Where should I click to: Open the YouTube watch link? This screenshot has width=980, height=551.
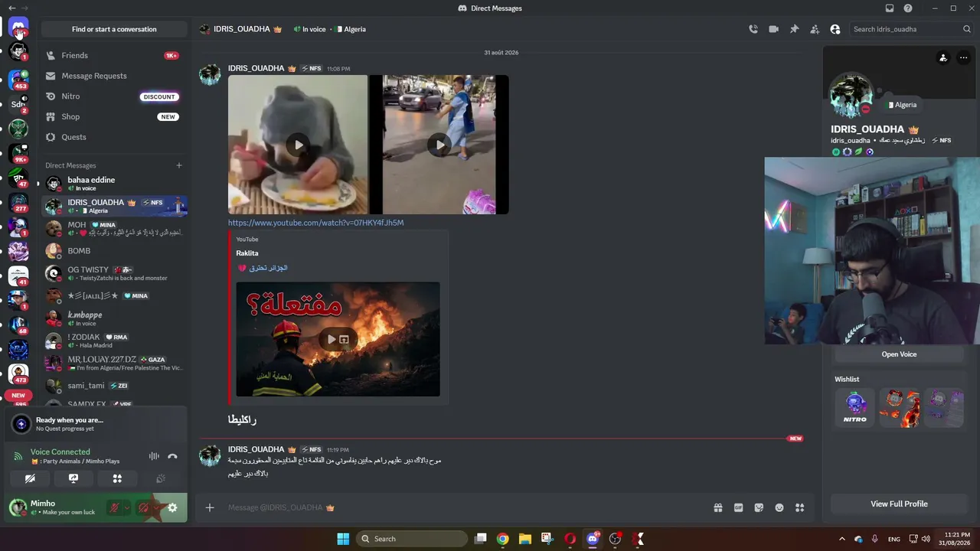point(315,223)
